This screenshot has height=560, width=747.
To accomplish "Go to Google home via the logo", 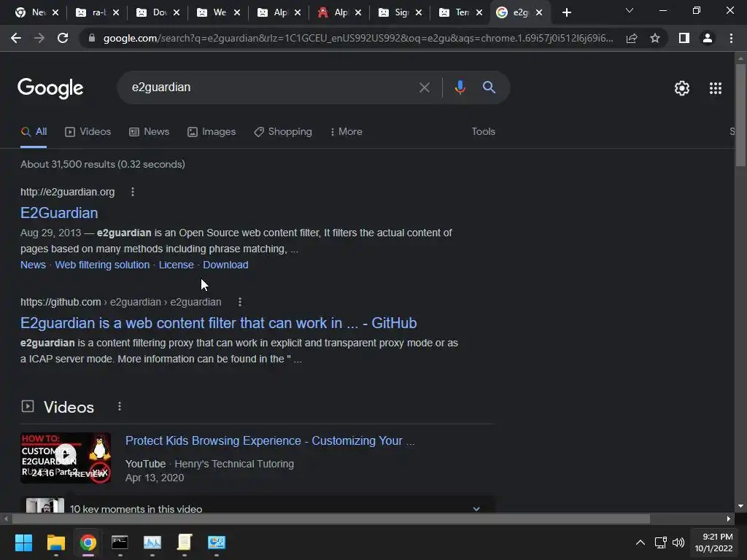I will coord(50,88).
